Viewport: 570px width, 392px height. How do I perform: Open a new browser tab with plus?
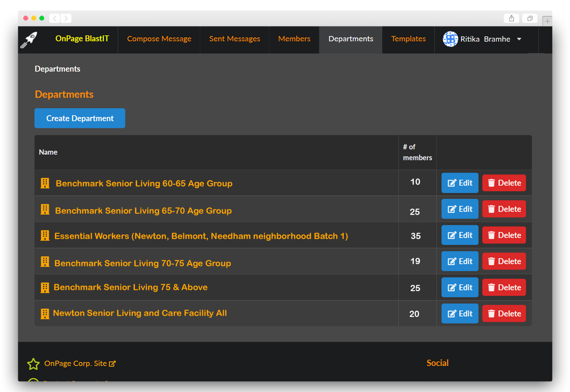(x=547, y=21)
